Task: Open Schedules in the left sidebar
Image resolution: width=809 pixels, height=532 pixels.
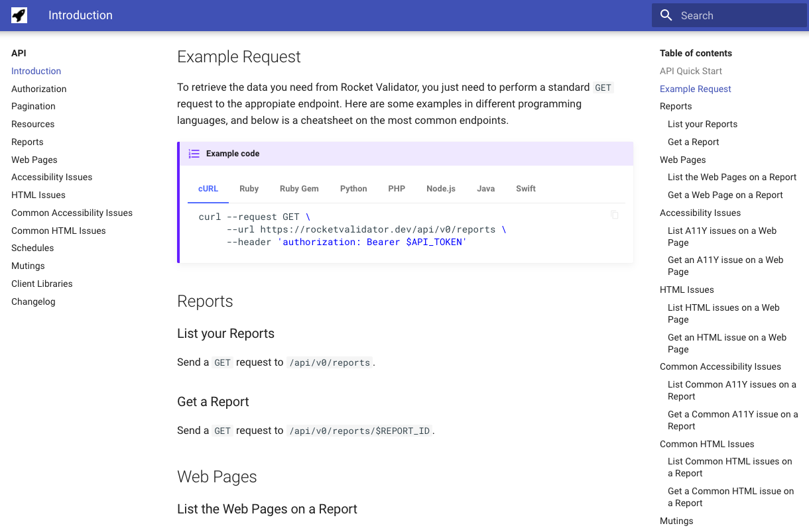Action: [32, 248]
